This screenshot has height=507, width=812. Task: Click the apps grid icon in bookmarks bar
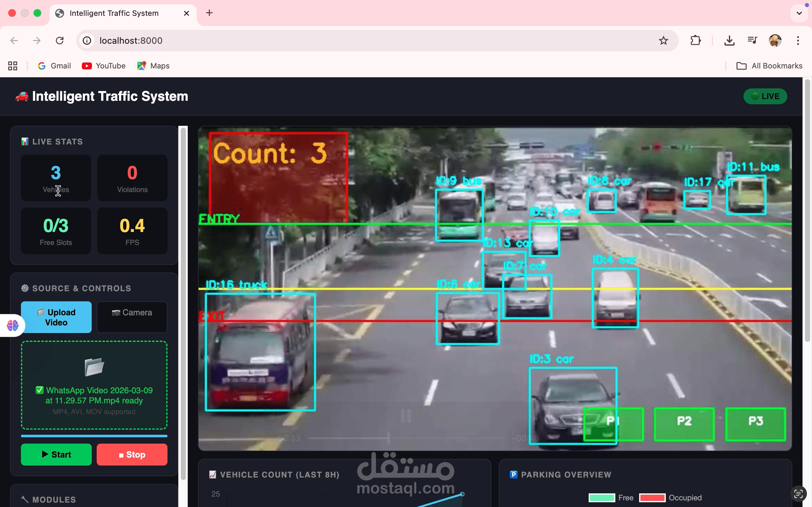click(x=13, y=66)
